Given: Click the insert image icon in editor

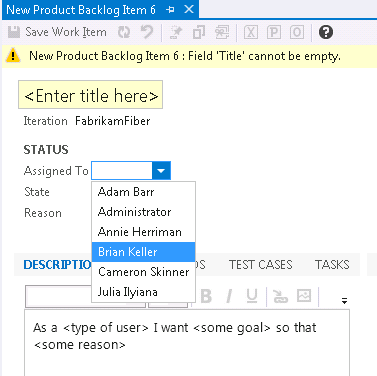Looking at the screenshot, I should pos(304,296).
